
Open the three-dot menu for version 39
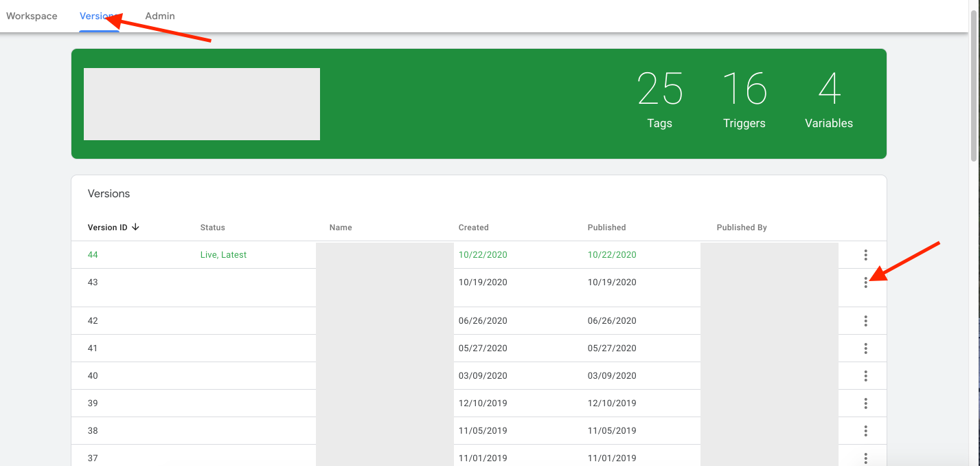[865, 403]
